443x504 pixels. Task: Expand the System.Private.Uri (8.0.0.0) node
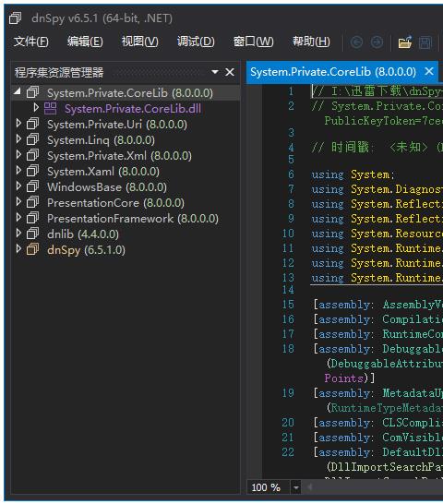[x=18, y=123]
